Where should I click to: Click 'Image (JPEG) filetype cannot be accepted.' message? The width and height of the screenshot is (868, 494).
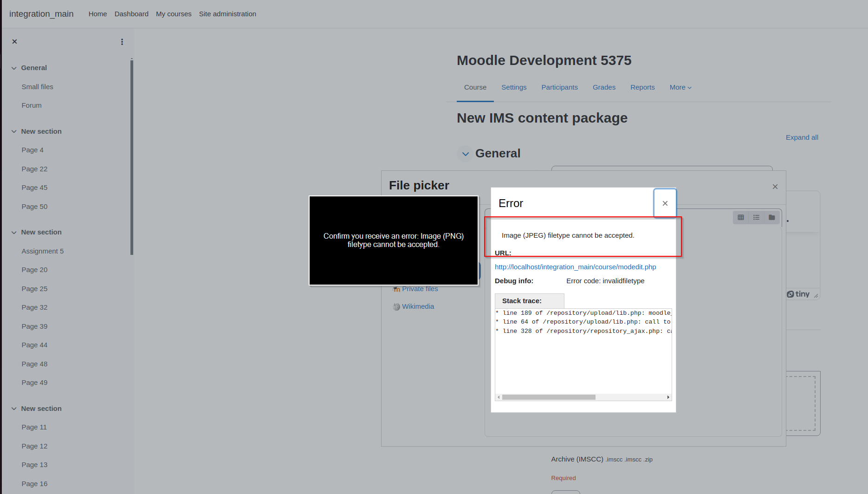coord(568,235)
